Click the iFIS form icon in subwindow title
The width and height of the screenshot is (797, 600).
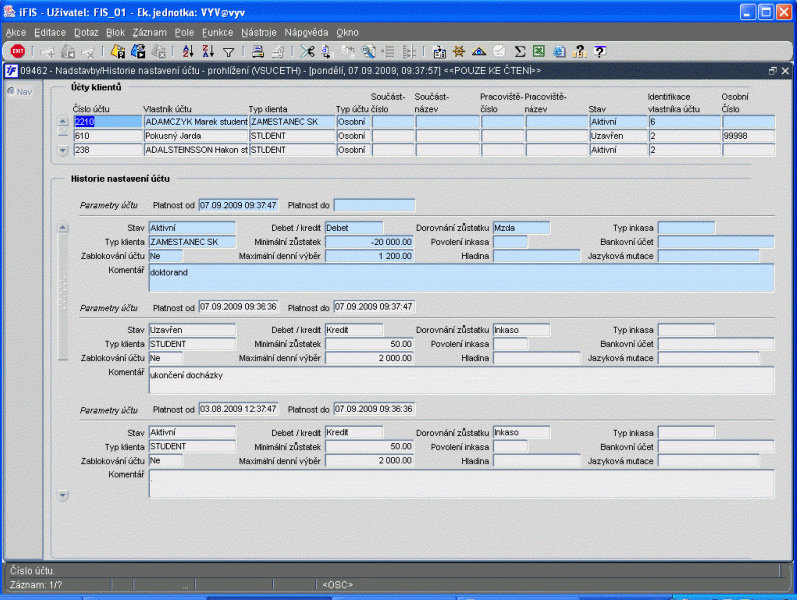click(11, 71)
